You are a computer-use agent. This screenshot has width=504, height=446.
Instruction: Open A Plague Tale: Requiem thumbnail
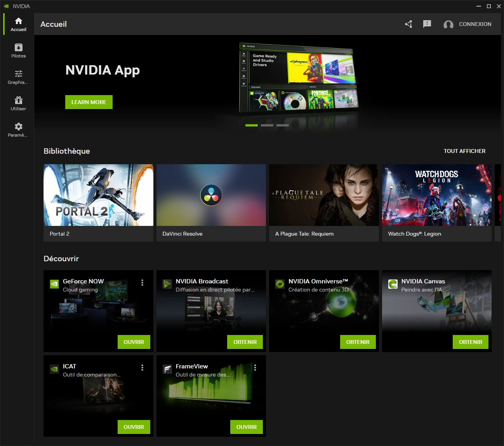click(x=324, y=195)
